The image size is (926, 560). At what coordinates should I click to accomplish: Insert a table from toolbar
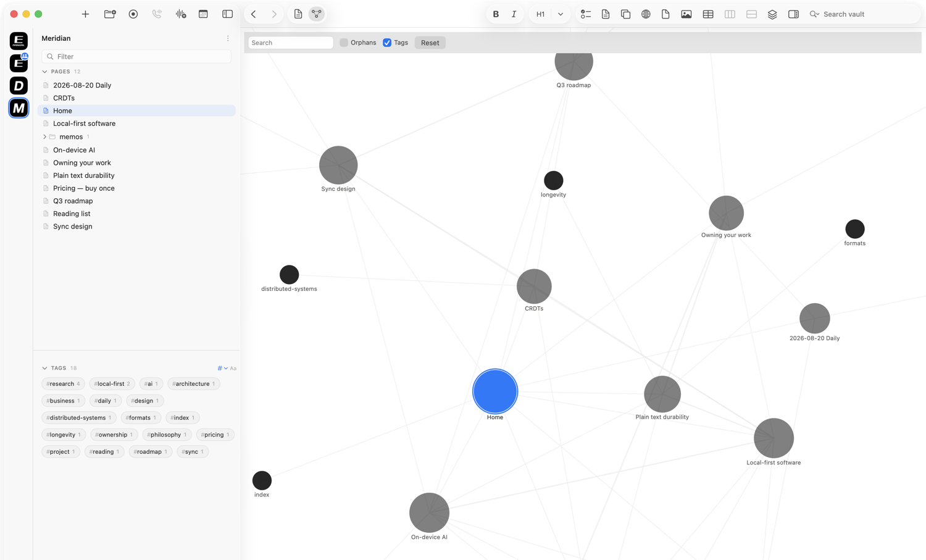pyautogui.click(x=708, y=14)
